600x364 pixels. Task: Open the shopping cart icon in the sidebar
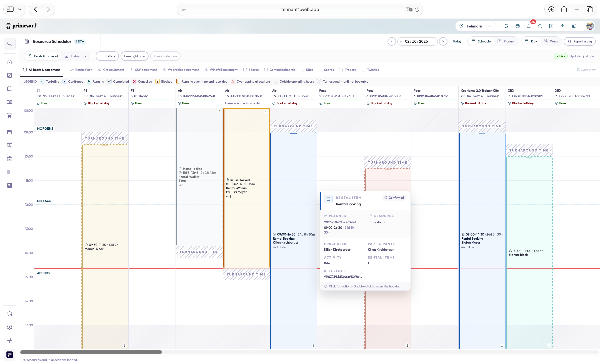point(9,115)
